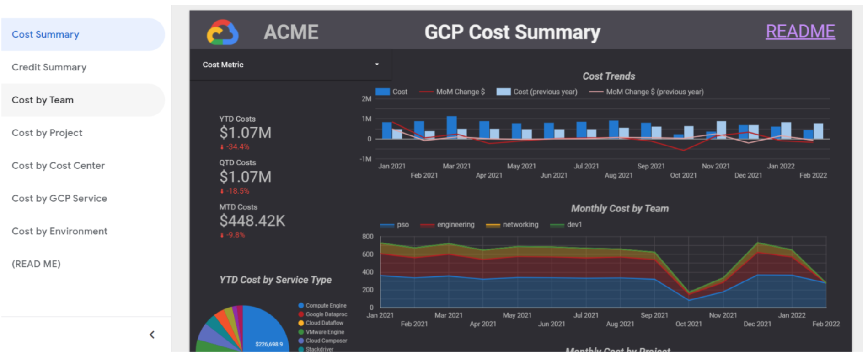The width and height of the screenshot is (868, 357).
Task: Click the Monthly Cost by Team title
Action: tap(620, 209)
